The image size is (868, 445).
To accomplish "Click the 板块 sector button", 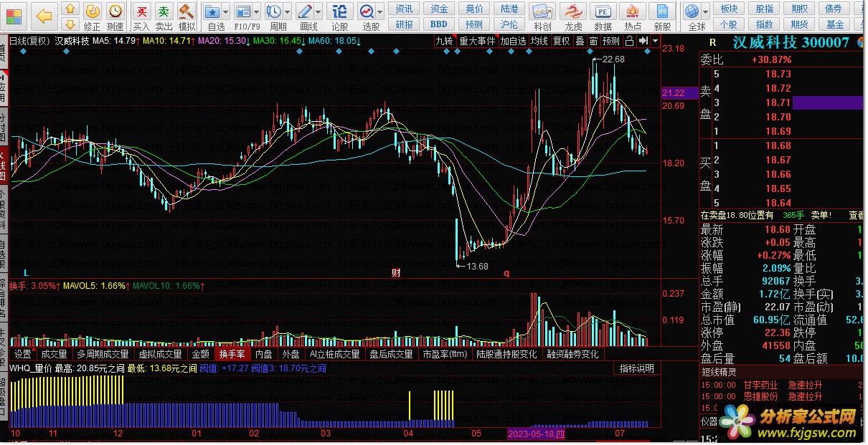I will tap(729, 9).
